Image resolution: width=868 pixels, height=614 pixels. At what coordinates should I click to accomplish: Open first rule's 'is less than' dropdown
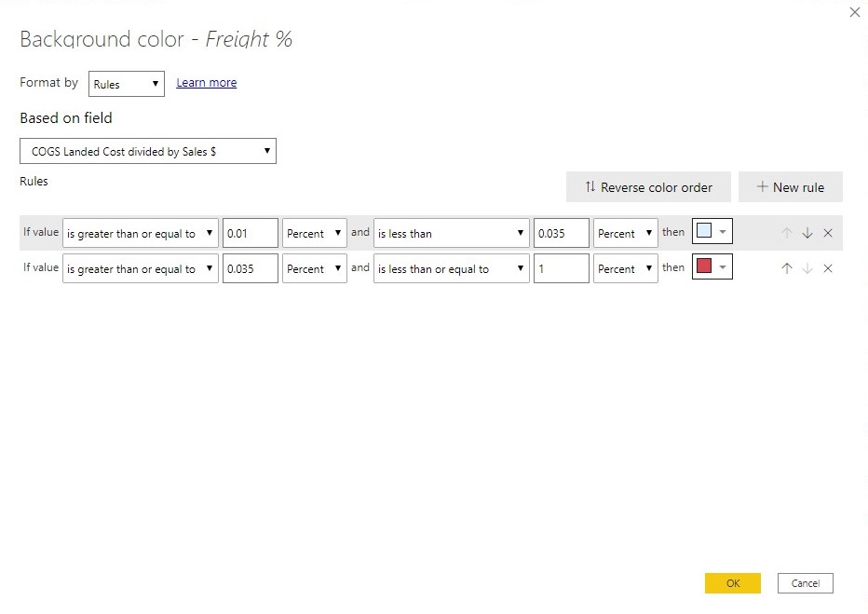click(x=452, y=233)
